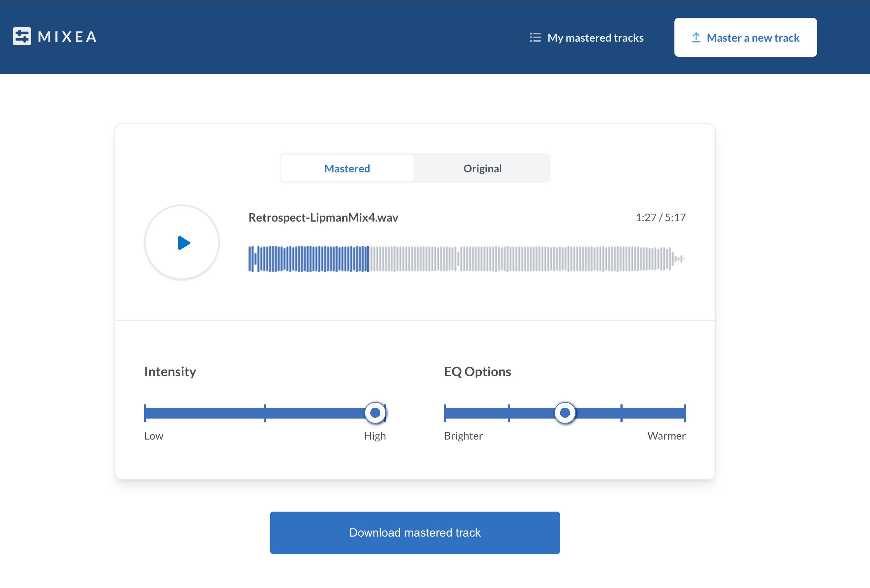870x588 pixels.
Task: Click the Intensity slider handle
Action: (x=375, y=412)
